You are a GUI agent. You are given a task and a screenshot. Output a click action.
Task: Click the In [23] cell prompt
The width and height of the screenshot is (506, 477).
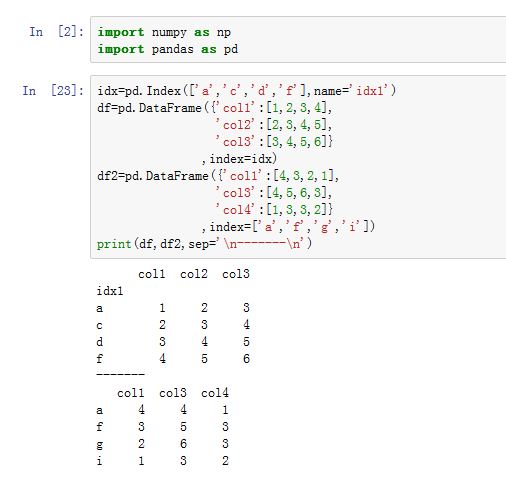pyautogui.click(x=53, y=90)
